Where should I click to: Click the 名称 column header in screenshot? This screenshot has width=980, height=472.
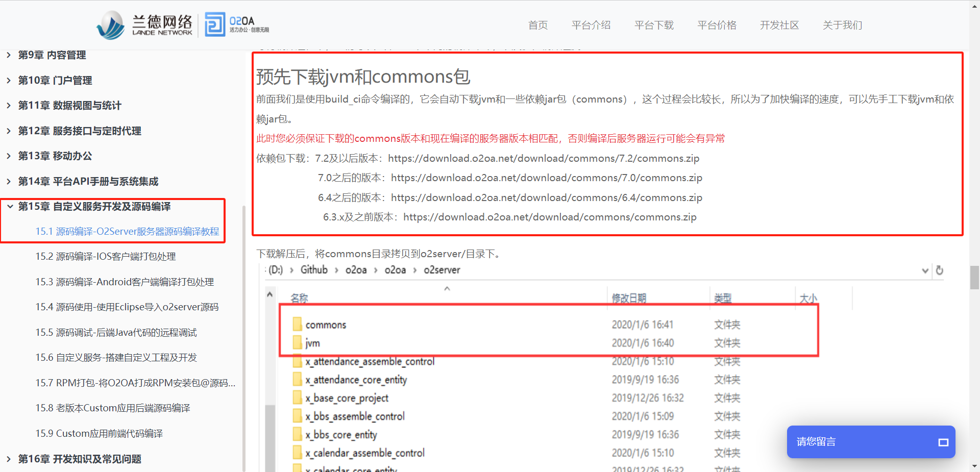coord(300,298)
